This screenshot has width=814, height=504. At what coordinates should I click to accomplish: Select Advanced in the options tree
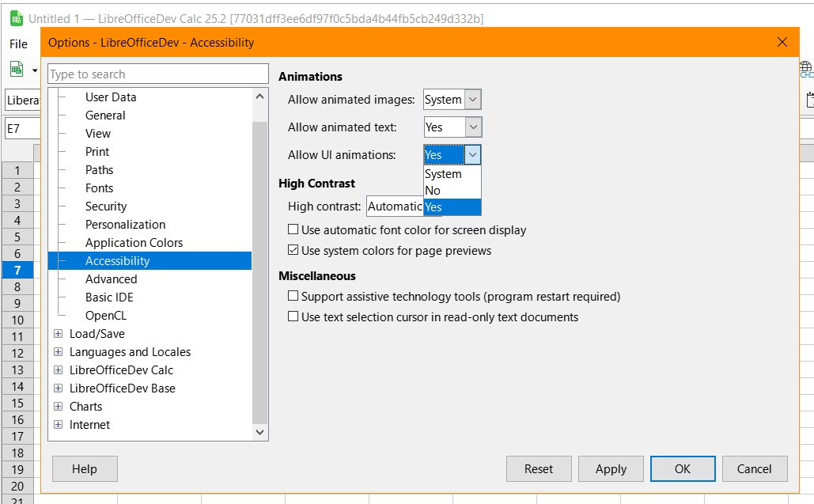pos(111,279)
